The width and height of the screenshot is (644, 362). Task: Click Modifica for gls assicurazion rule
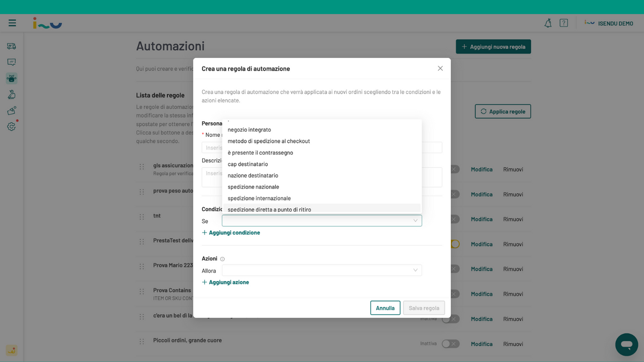click(481, 169)
